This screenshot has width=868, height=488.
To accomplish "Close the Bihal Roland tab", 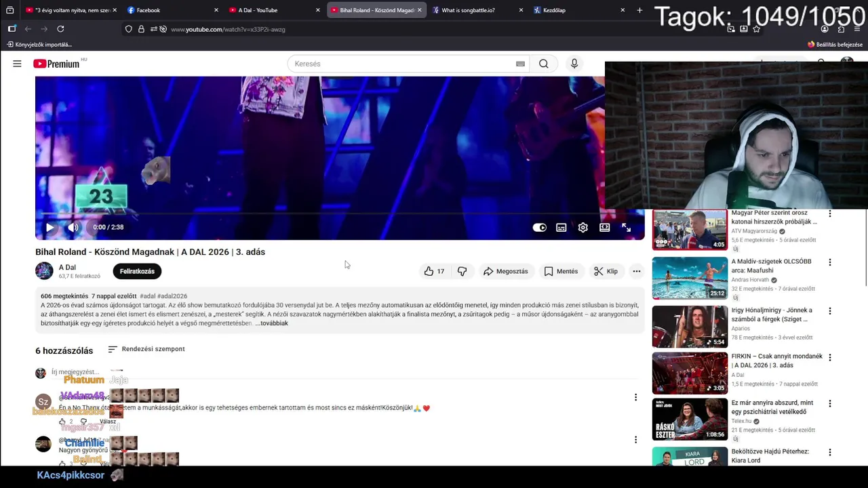I will tap(420, 10).
